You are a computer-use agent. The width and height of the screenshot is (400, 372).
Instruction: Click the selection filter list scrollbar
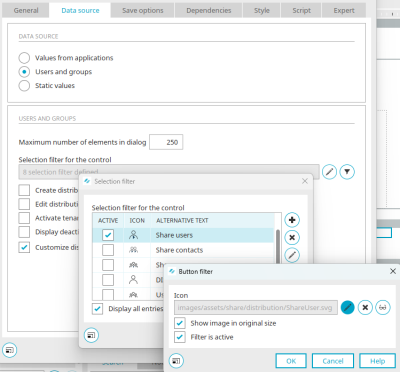click(x=278, y=246)
